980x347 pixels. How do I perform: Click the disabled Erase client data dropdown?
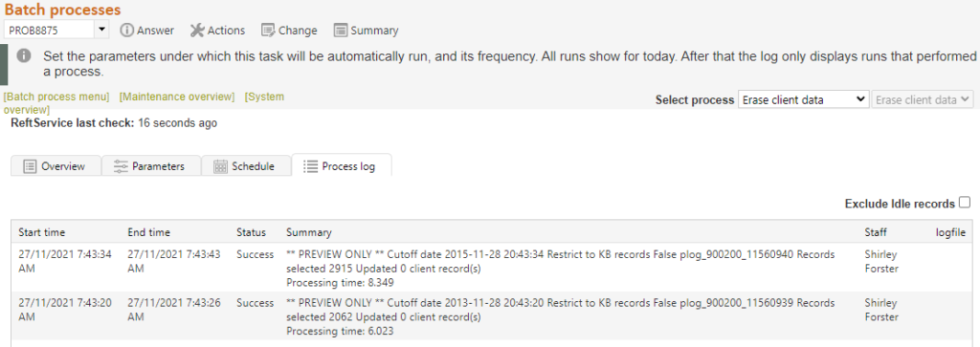[923, 99]
